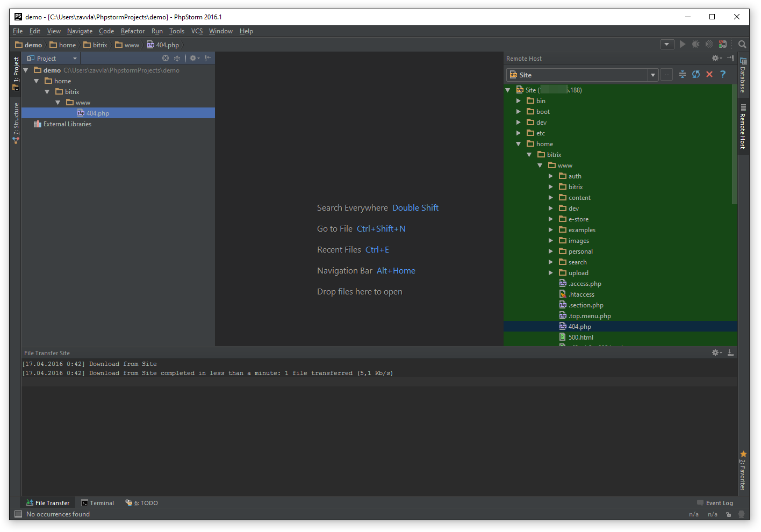Screen dimensions: 761x532
Task: Click bitrix in the navigation breadcrumb
Action: coord(96,45)
